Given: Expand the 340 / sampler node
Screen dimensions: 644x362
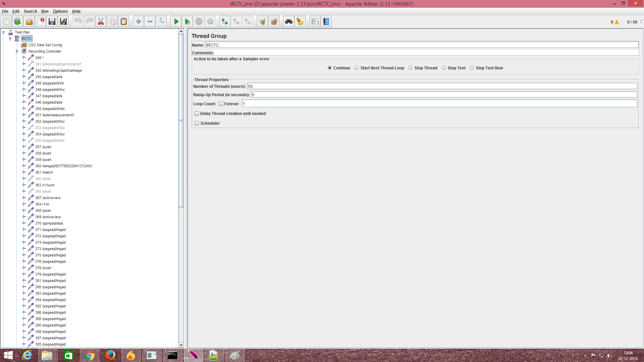Looking at the screenshot, I should click(x=24, y=57).
